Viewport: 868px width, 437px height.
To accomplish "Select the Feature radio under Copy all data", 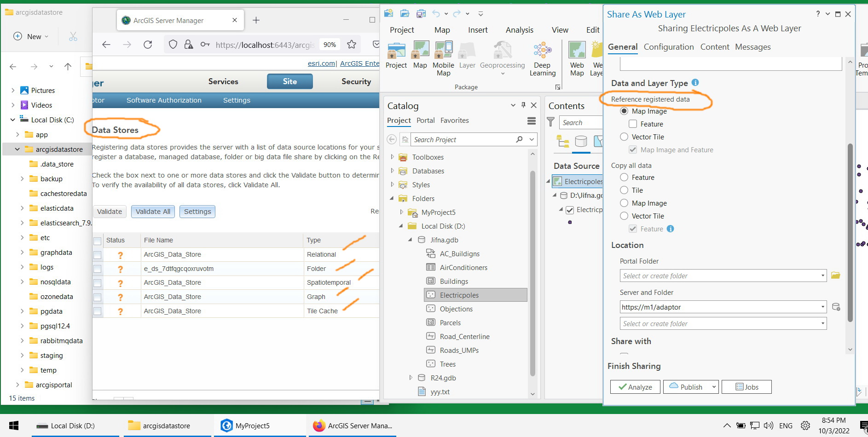I will (625, 177).
